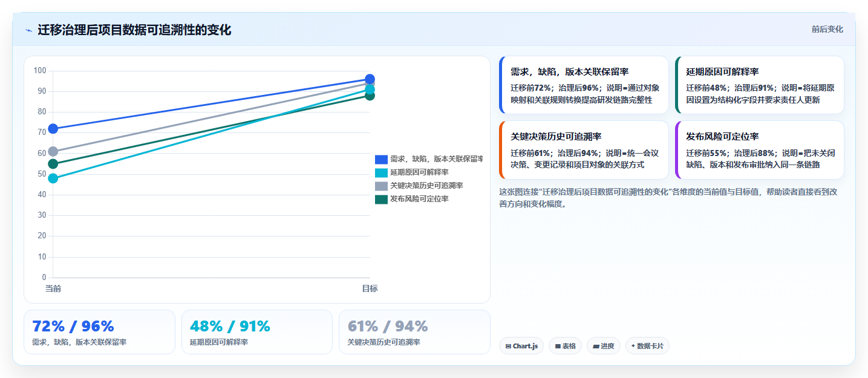Image resolution: width=868 pixels, height=378 pixels.
Task: Click the 100 tick on the y-axis
Action: pos(40,71)
